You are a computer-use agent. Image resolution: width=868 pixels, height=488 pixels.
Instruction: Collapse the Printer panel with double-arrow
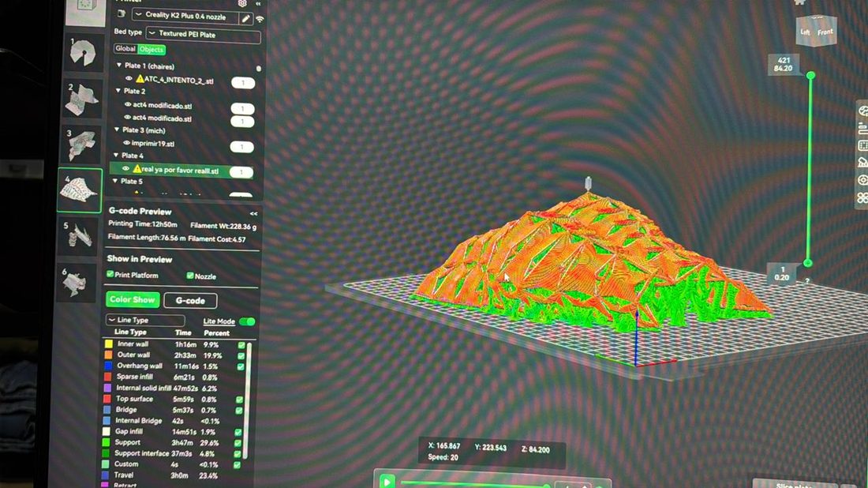click(x=258, y=3)
